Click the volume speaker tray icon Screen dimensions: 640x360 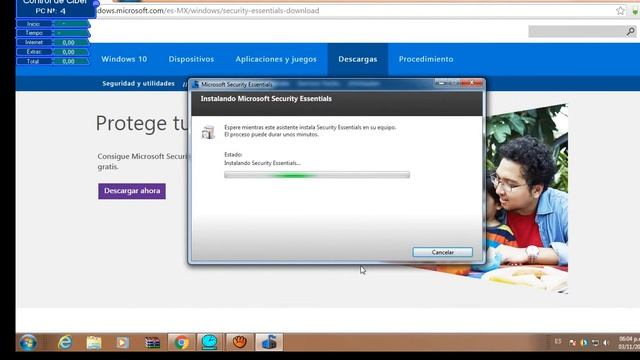point(606,343)
